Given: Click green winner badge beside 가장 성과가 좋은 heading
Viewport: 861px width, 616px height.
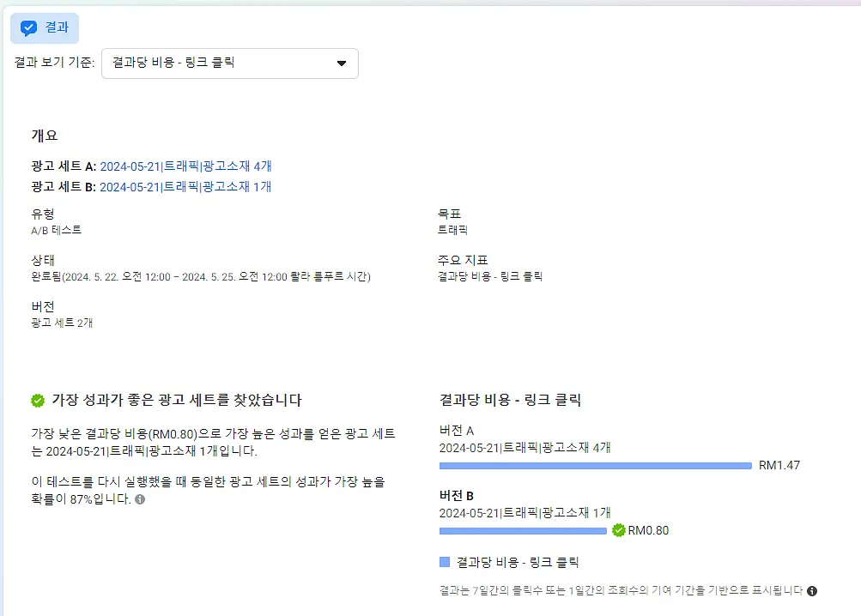Looking at the screenshot, I should click(x=38, y=401).
